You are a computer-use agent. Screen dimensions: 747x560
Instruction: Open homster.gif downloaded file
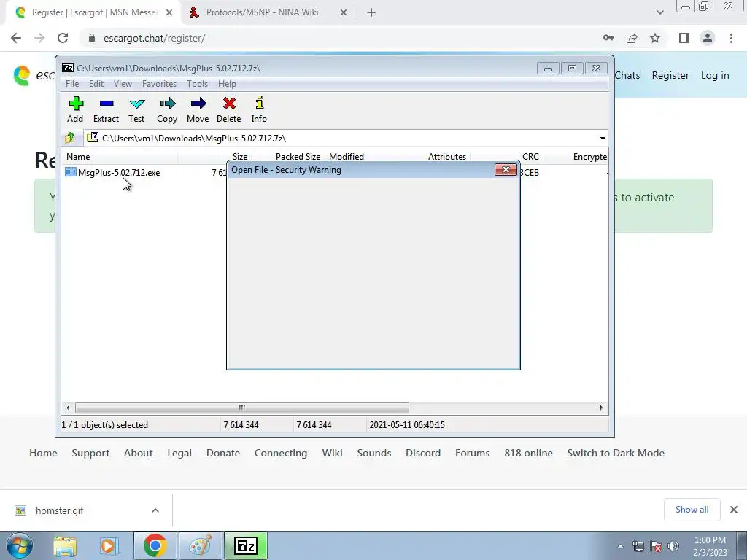coord(60,510)
